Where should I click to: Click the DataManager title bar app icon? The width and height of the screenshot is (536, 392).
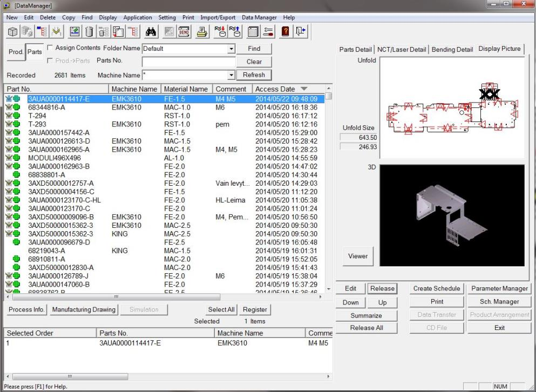(6, 5)
